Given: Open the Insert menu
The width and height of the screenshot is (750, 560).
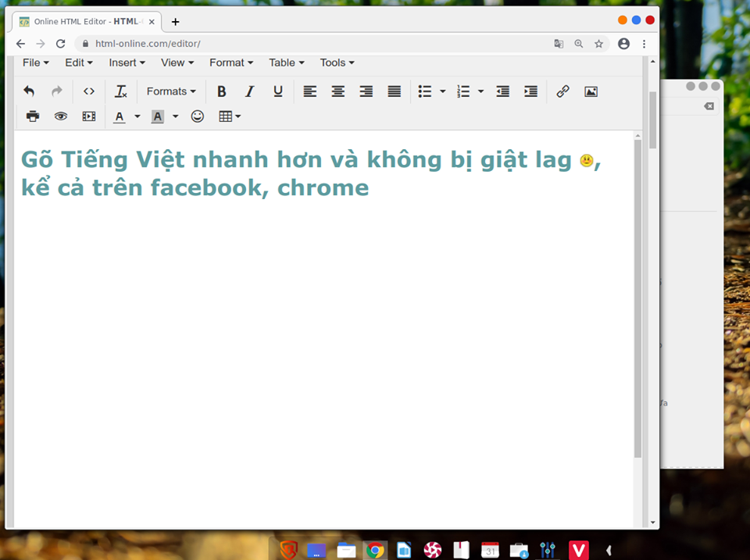Looking at the screenshot, I should [127, 62].
